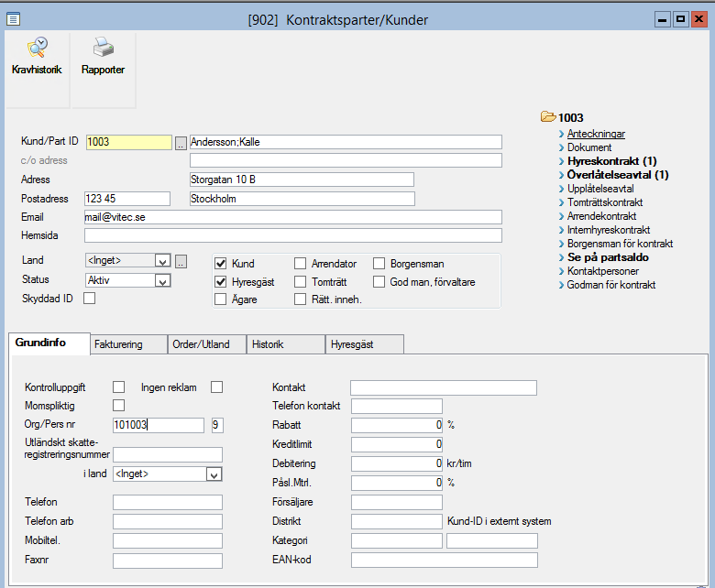Viewport: 715px width, 588px height.
Task: Click the Email field
Action: coord(293,217)
